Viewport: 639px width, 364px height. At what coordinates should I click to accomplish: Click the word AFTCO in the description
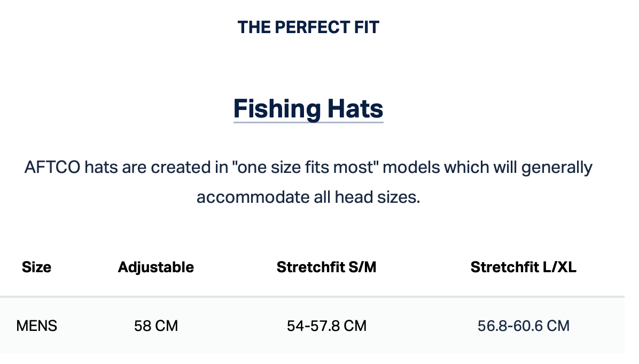[x=52, y=168]
